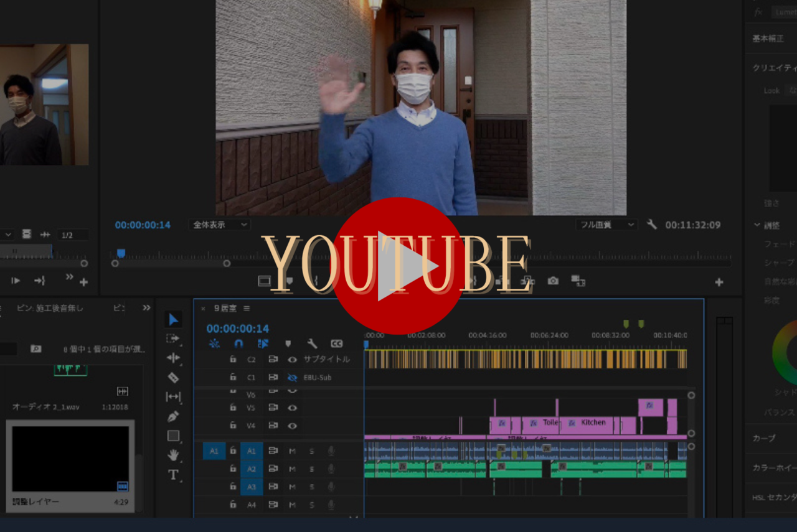Click Source Monitor drag video only icon
The width and height of the screenshot is (797, 532).
point(26,235)
